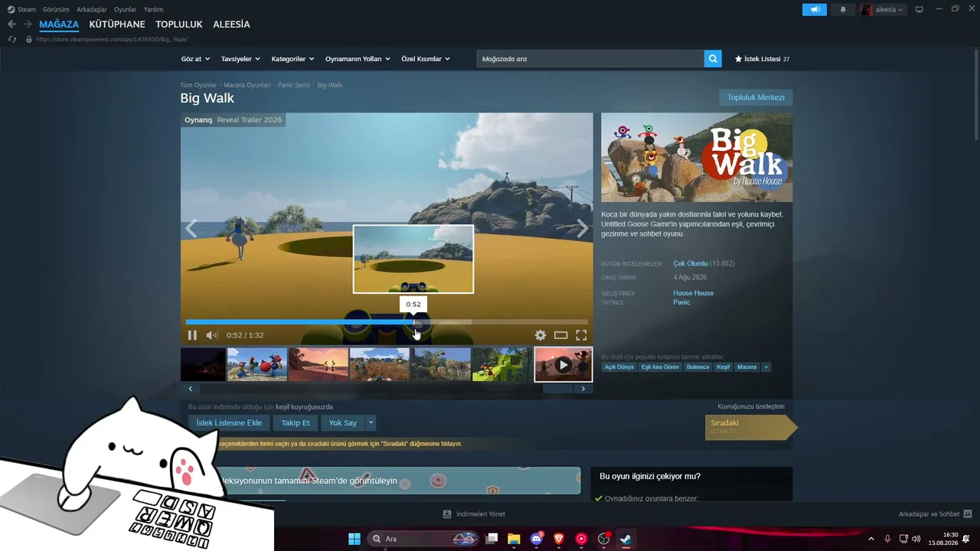Open video settings gear
This screenshot has width=980, height=551.
pyautogui.click(x=541, y=335)
